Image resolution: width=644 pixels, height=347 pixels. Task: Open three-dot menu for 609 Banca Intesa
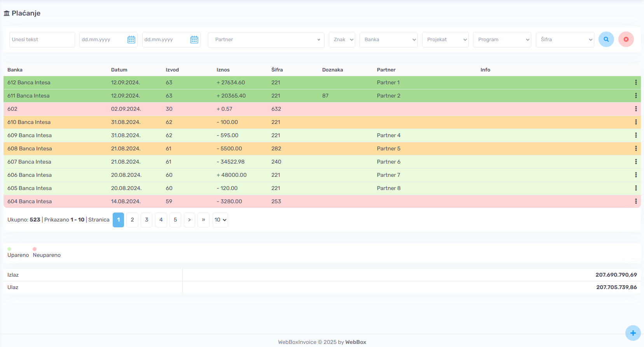636,135
